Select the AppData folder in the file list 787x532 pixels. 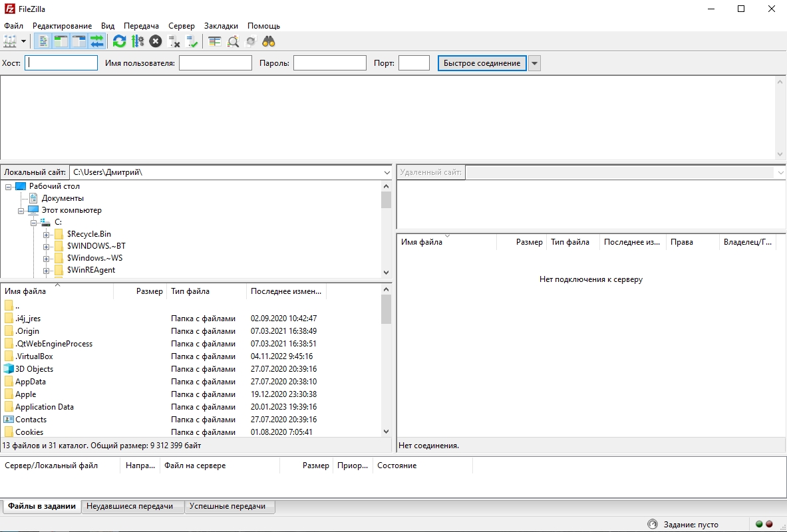point(30,382)
